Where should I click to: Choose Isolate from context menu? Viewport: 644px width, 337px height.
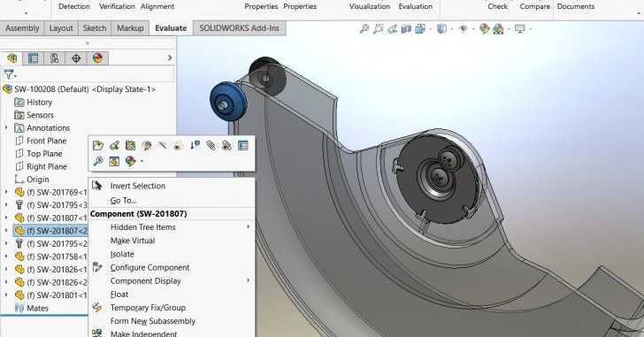pos(122,254)
